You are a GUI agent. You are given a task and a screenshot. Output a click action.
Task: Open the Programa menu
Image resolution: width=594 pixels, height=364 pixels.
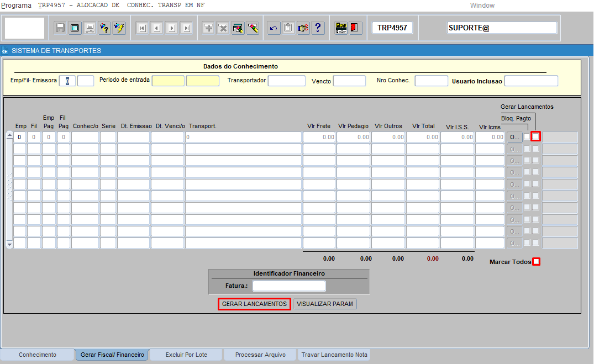[x=16, y=6]
